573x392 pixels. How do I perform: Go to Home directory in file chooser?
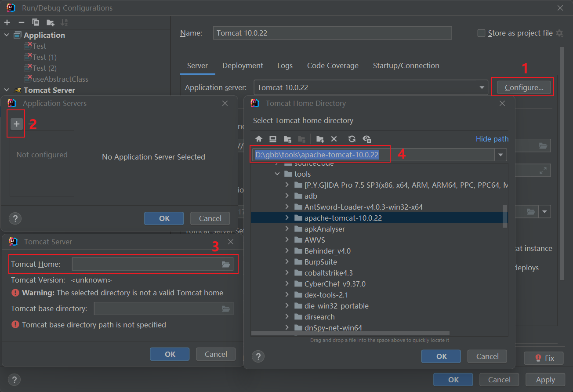(259, 139)
